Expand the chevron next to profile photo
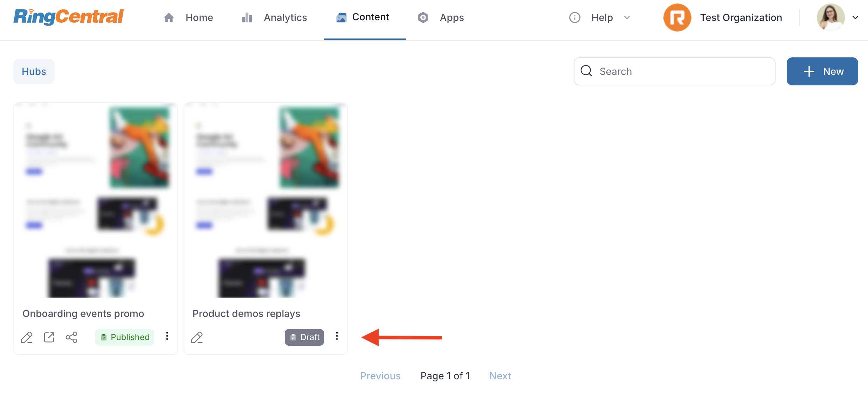This screenshot has height=394, width=868. click(855, 17)
